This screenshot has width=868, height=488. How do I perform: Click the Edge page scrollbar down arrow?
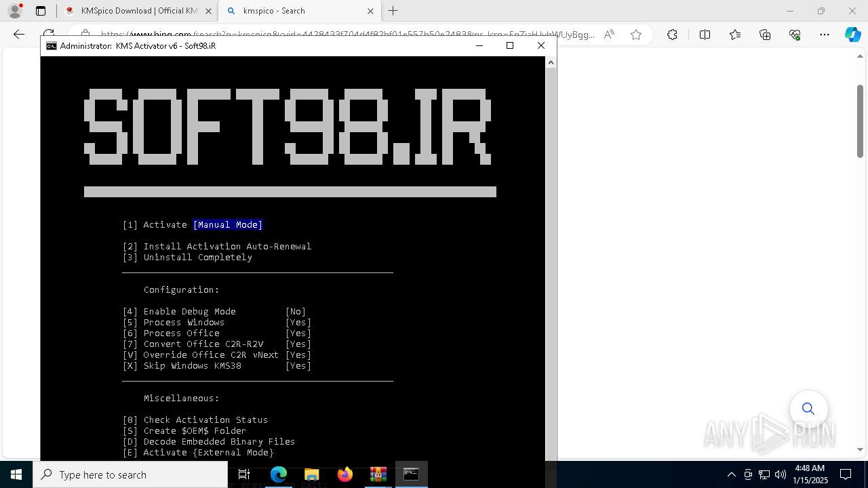tap(860, 449)
